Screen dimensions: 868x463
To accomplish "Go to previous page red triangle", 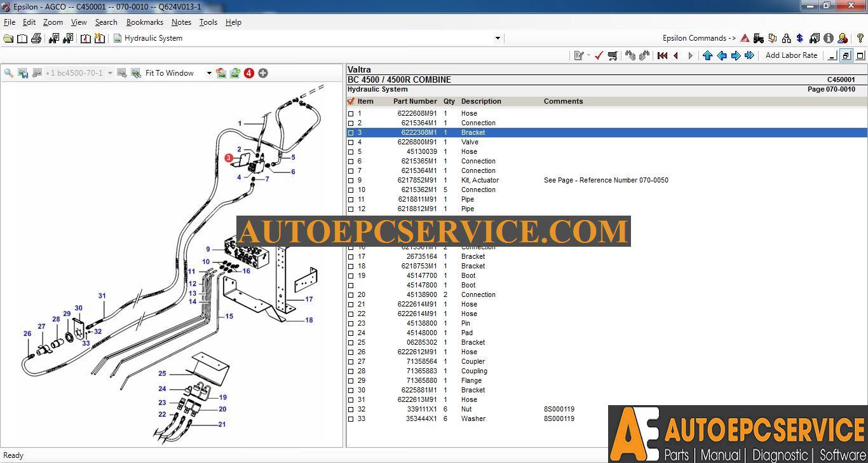I will click(x=675, y=55).
